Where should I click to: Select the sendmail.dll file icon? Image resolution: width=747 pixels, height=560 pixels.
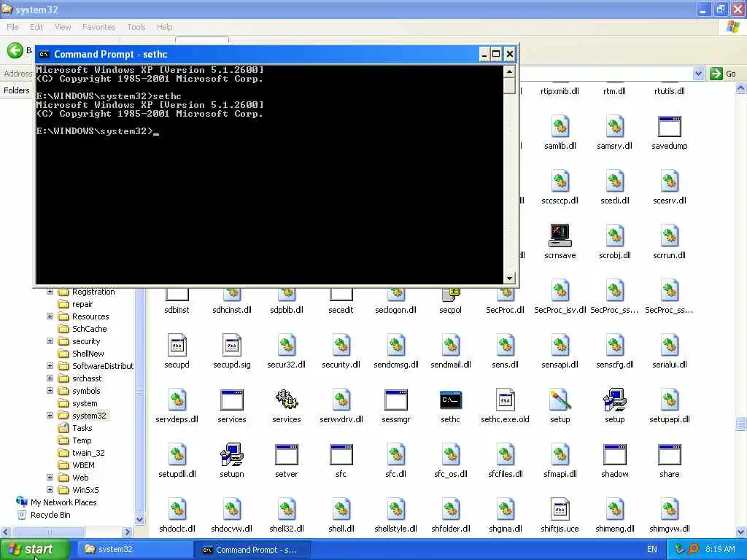click(x=450, y=345)
